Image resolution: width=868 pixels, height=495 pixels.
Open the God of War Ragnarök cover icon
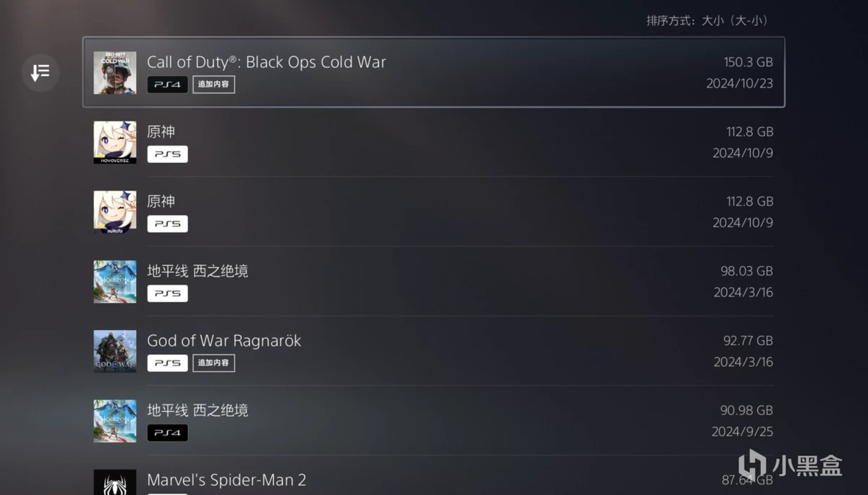tap(115, 351)
